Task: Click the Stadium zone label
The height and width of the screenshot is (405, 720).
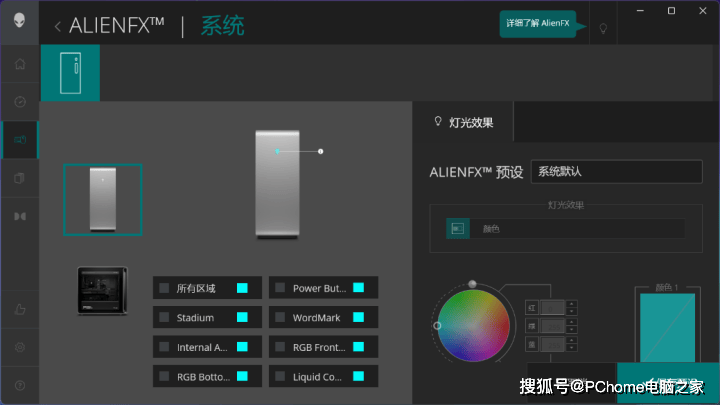Action: click(x=195, y=318)
